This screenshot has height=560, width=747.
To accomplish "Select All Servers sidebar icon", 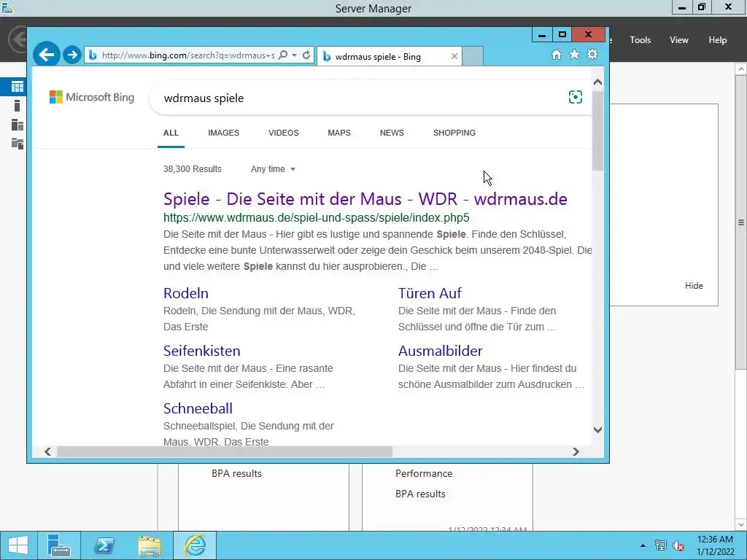I will [18, 125].
